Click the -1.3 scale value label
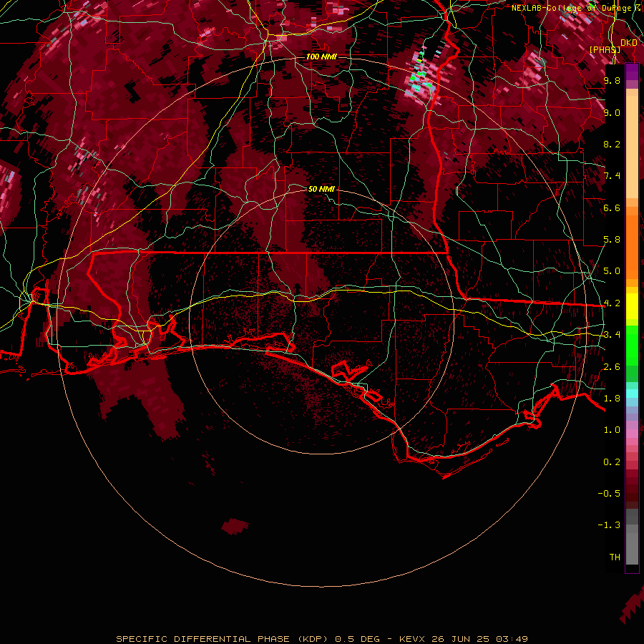Viewport: 644px width, 644px height. point(609,525)
